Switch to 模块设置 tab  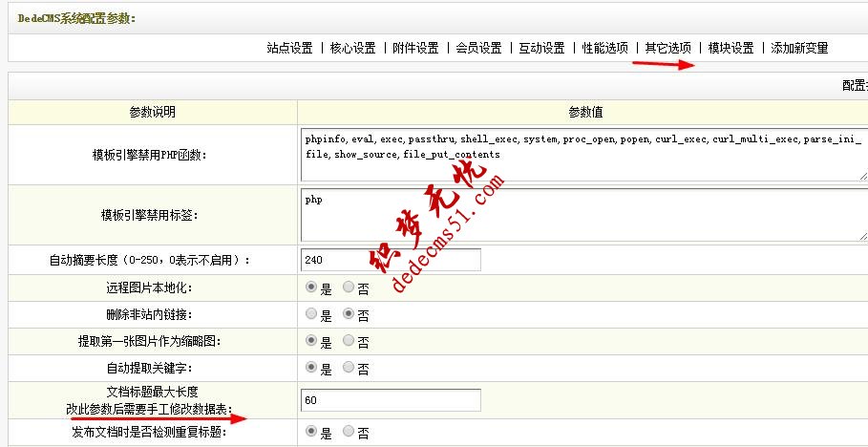[x=731, y=48]
